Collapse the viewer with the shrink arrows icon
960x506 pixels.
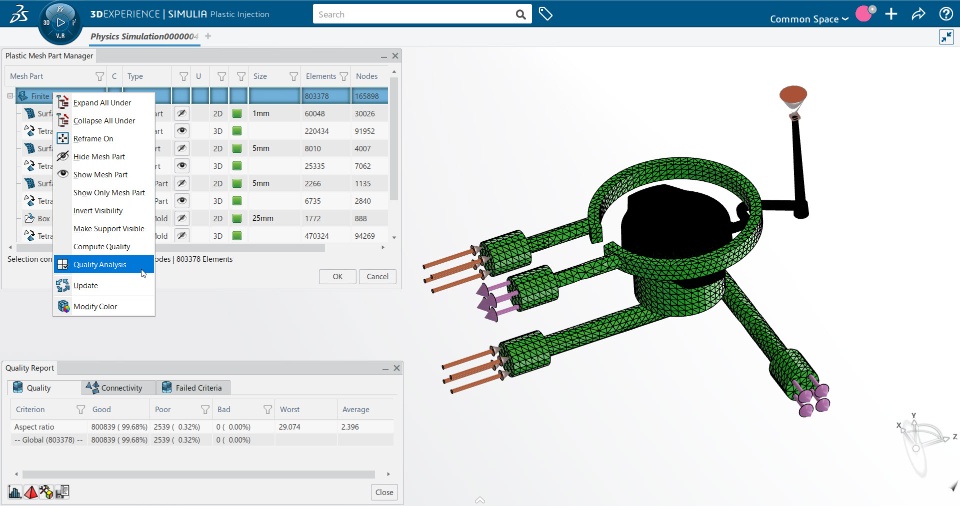coord(946,37)
